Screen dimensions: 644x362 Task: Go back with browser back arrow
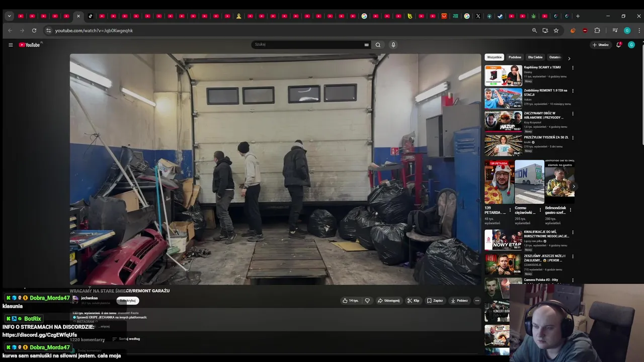(x=10, y=31)
